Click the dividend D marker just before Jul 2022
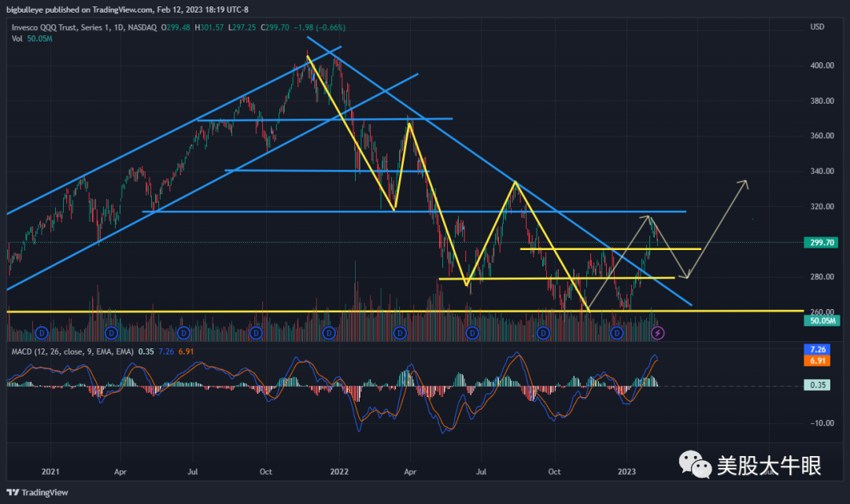850x504 pixels. (x=472, y=333)
